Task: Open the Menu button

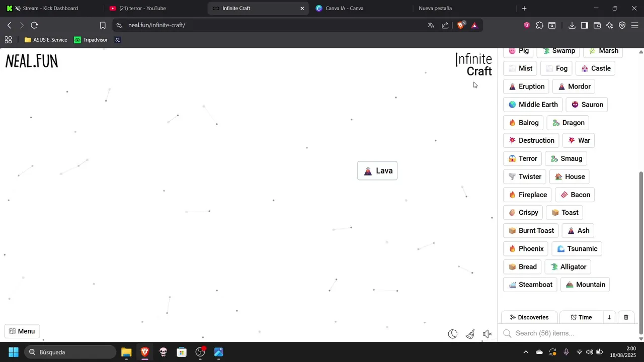Action: [22, 331]
